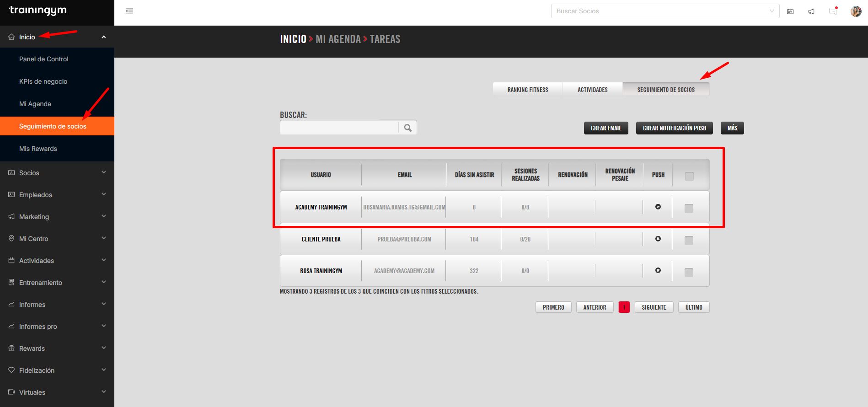Click push status icon for Academy Trainingym
Viewport: 868px width, 407px height.
[658, 207]
